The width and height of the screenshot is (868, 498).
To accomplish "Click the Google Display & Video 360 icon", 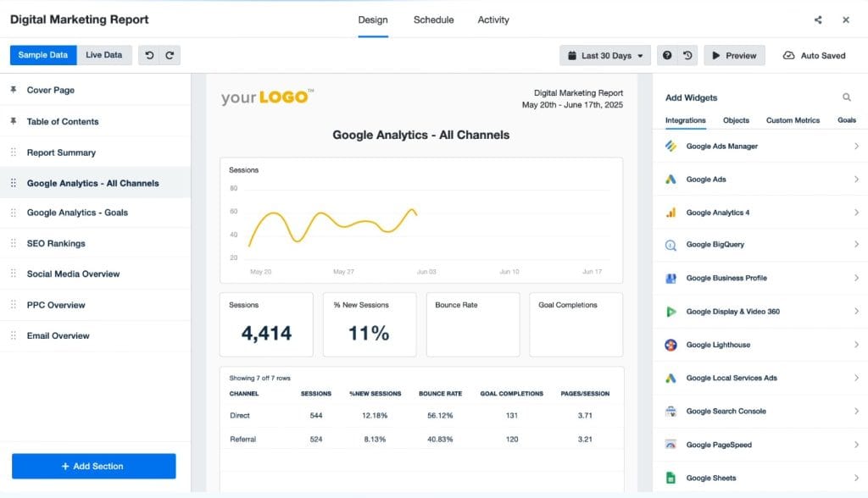I will click(670, 312).
